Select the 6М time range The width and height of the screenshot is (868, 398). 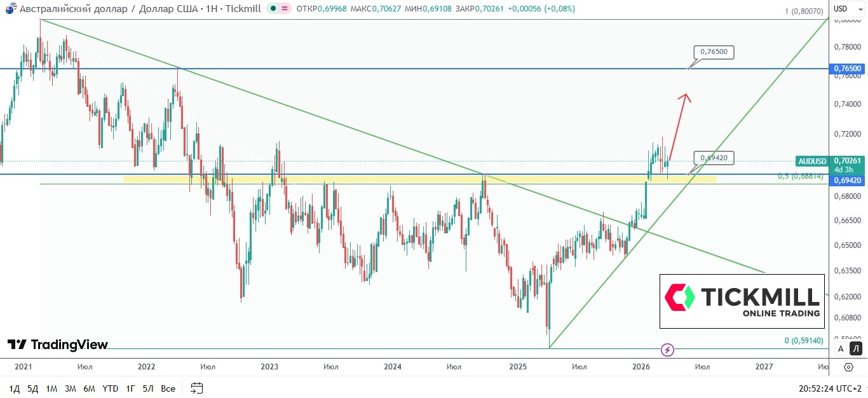click(x=89, y=388)
